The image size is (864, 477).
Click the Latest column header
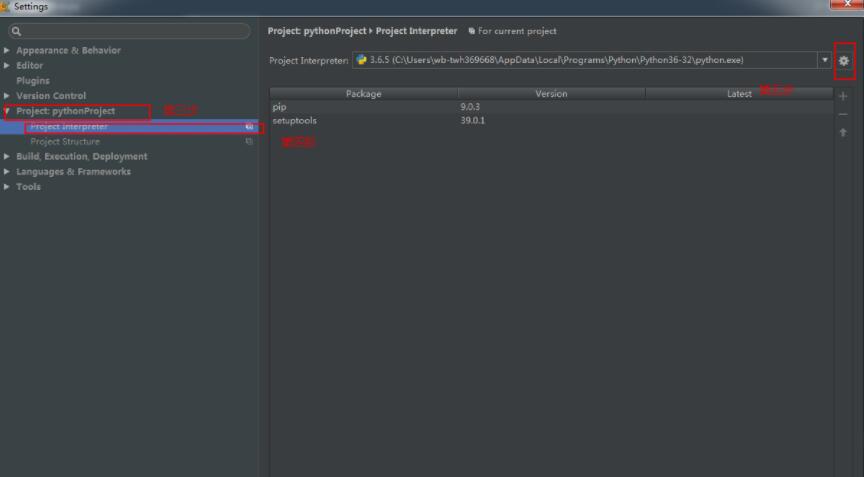coord(739,94)
